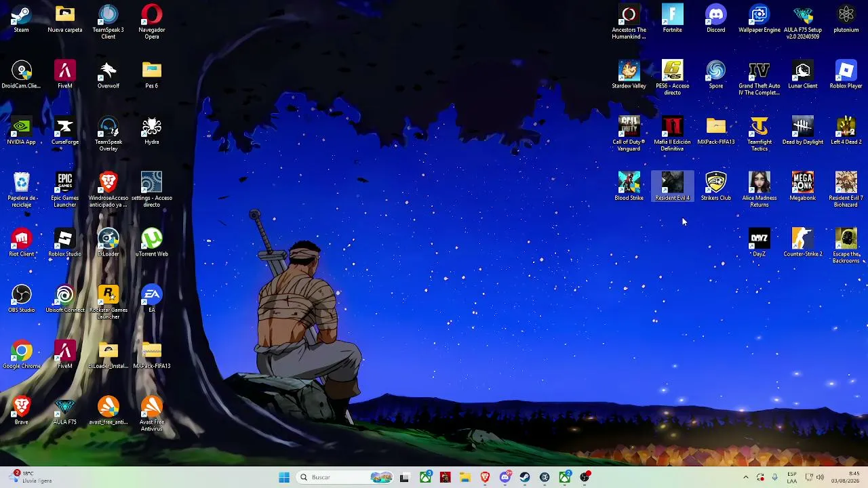This screenshot has height=488, width=868.
Task: Open Counter-Strike 2 desktop shortcut
Action: click(803, 243)
